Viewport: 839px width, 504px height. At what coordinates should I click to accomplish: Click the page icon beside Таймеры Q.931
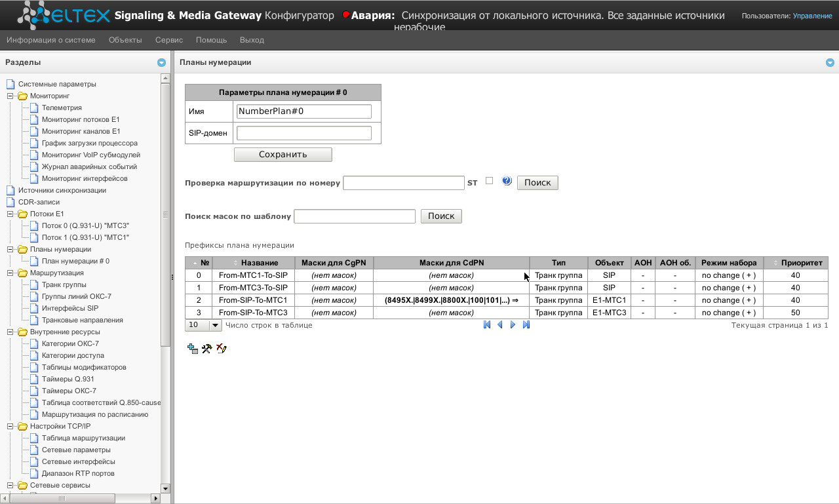pyautogui.click(x=34, y=379)
